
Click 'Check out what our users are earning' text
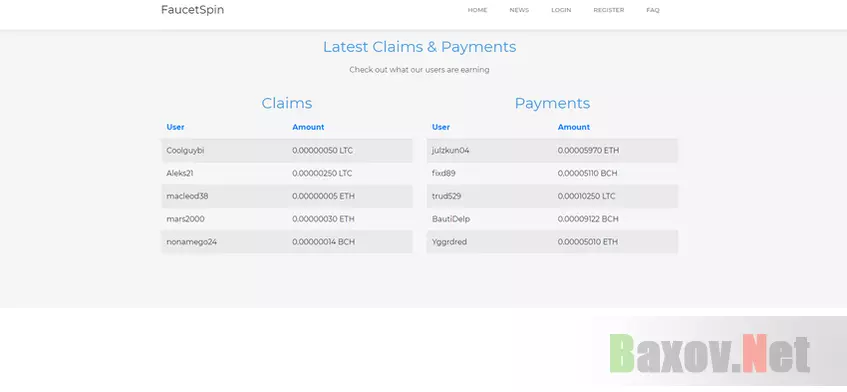419,70
